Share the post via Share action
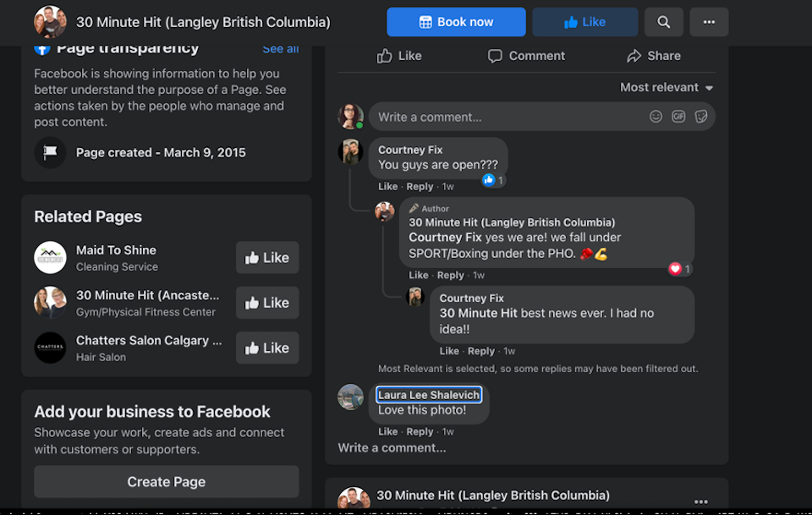Screen dimensions: 812x515 [x=654, y=56]
